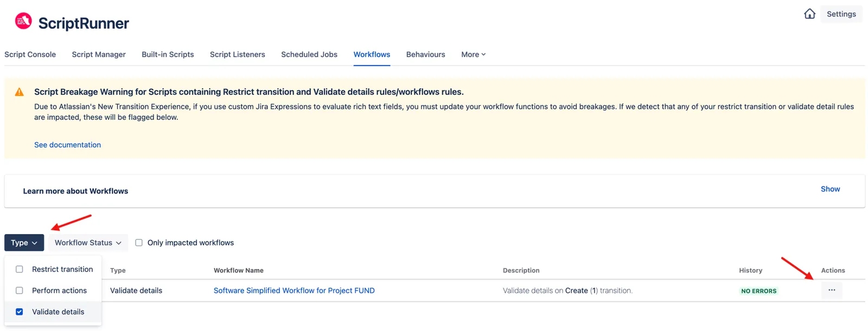Image resolution: width=868 pixels, height=331 pixels.
Task: Click the ScriptRunner title text
Action: point(84,23)
